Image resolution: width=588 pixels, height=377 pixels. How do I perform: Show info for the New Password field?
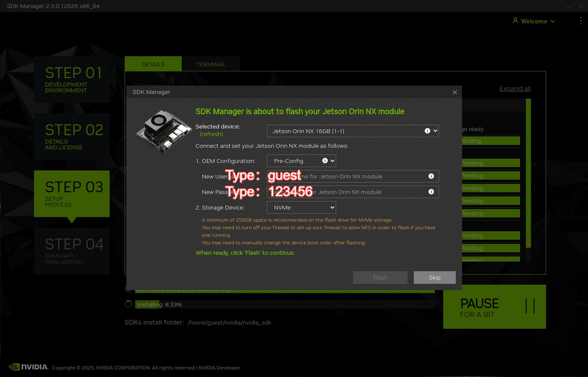pos(431,192)
